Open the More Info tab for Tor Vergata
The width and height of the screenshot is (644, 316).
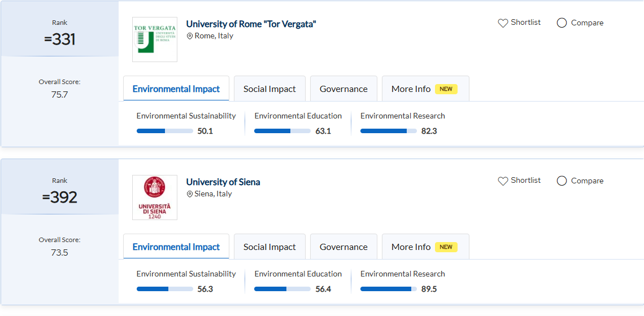pos(411,89)
